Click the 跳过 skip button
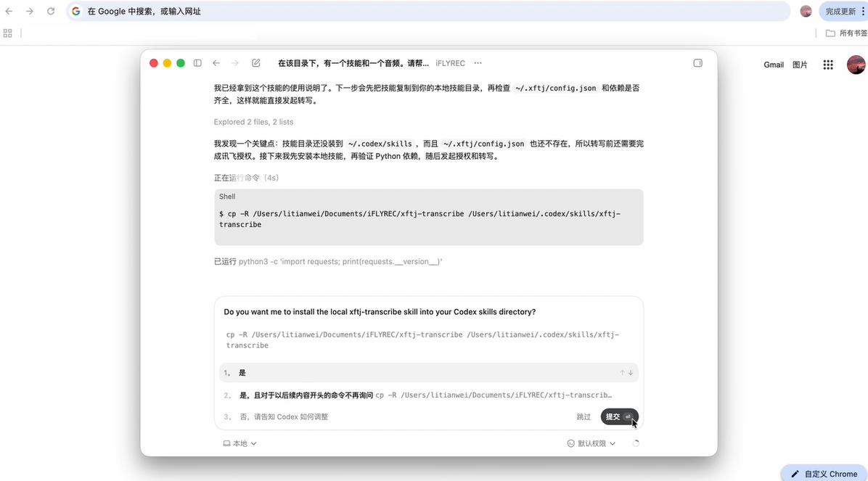Screen dimensions: 868x481 pos(584,416)
